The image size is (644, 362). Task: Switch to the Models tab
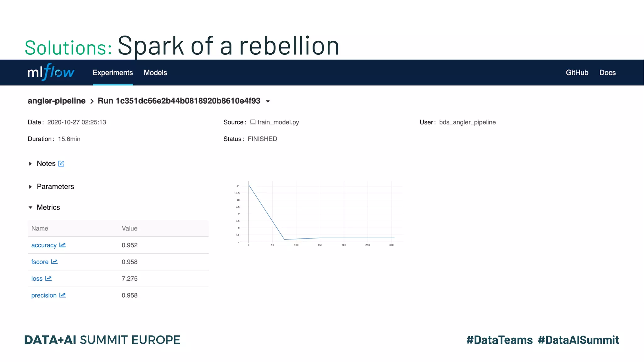click(155, 73)
